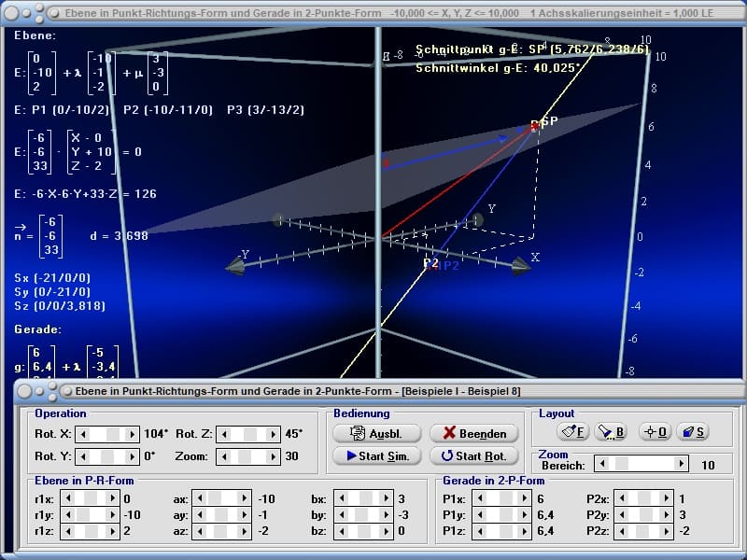Decrease Zoom Bereich with its left arrow
This screenshot has height=560, width=747.
pyautogui.click(x=602, y=463)
